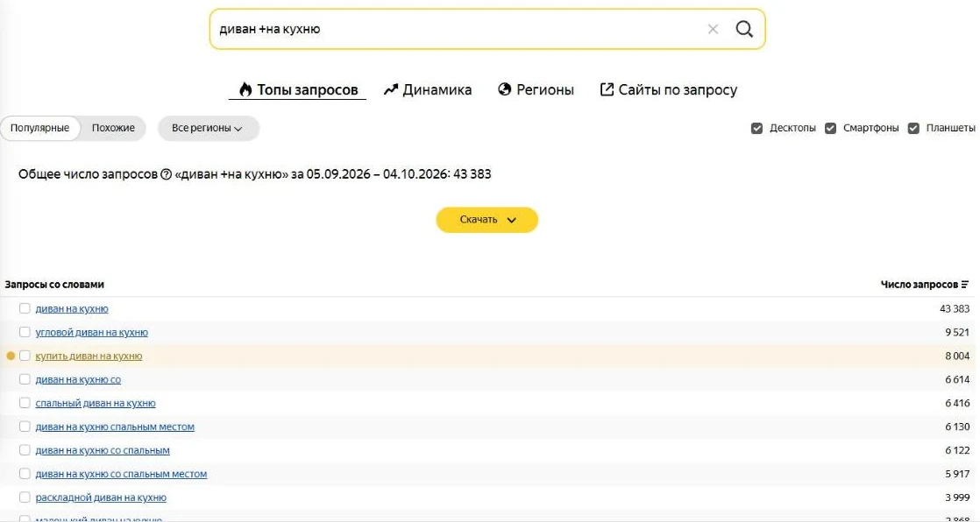Open the Сайты по запросу tab
This screenshot has height=522, width=980.
pos(669,90)
